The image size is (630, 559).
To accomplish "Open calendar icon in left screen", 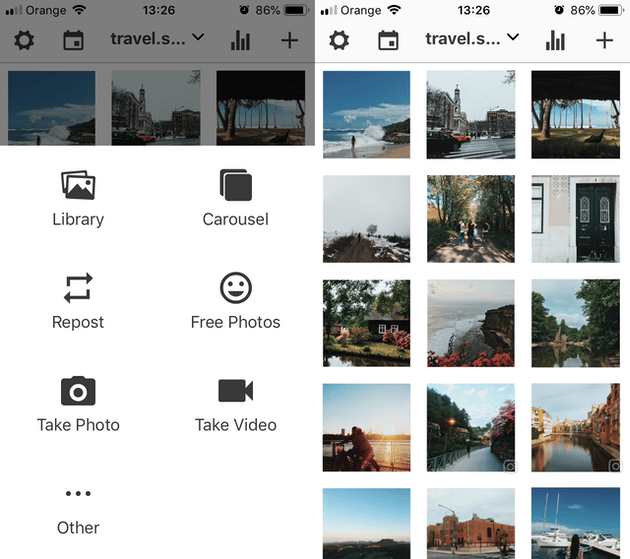I will [x=74, y=40].
